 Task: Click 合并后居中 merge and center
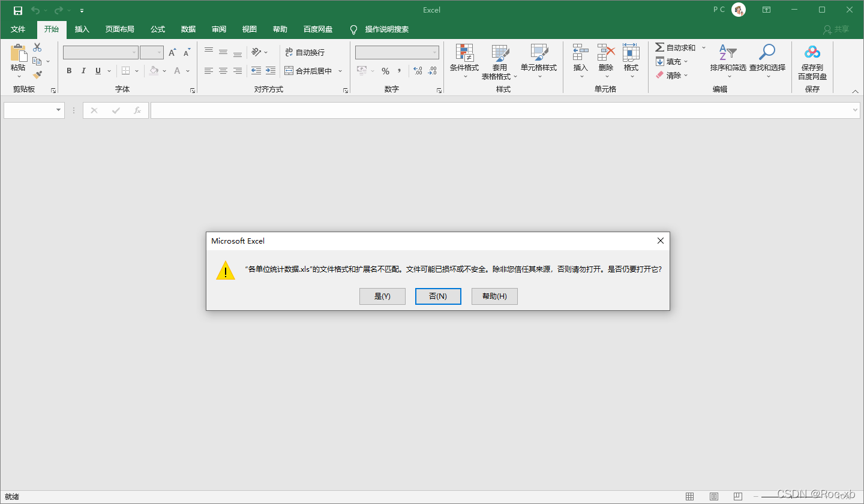pyautogui.click(x=308, y=71)
